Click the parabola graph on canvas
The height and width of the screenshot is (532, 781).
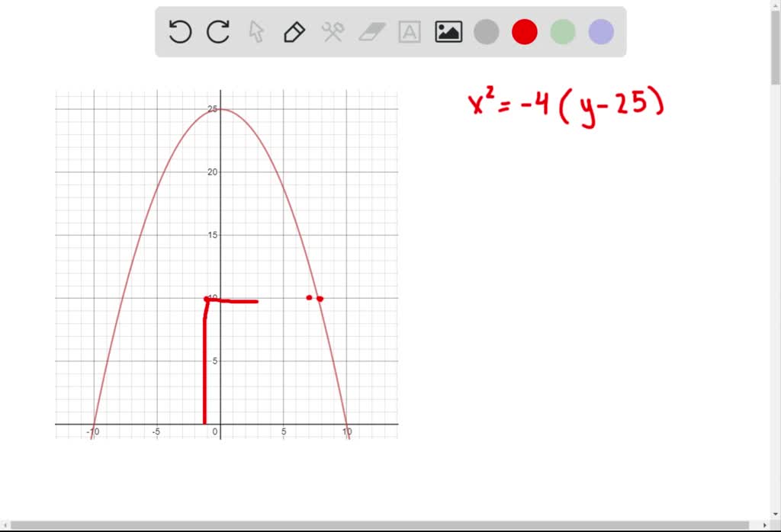coord(221,109)
